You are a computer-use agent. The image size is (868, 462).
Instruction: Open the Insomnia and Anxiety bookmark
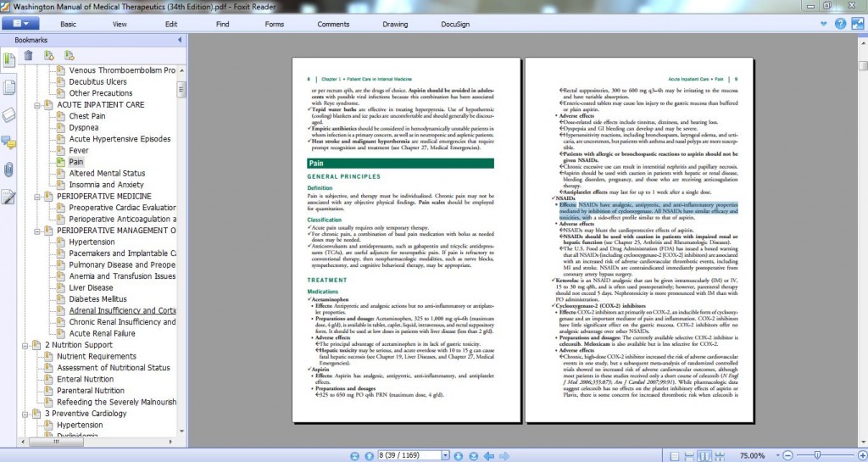pyautogui.click(x=106, y=185)
